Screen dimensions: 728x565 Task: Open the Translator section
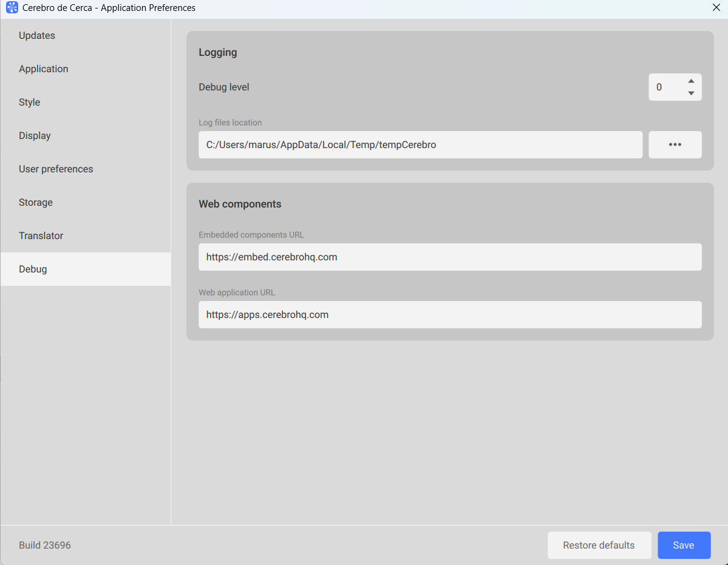(x=41, y=235)
